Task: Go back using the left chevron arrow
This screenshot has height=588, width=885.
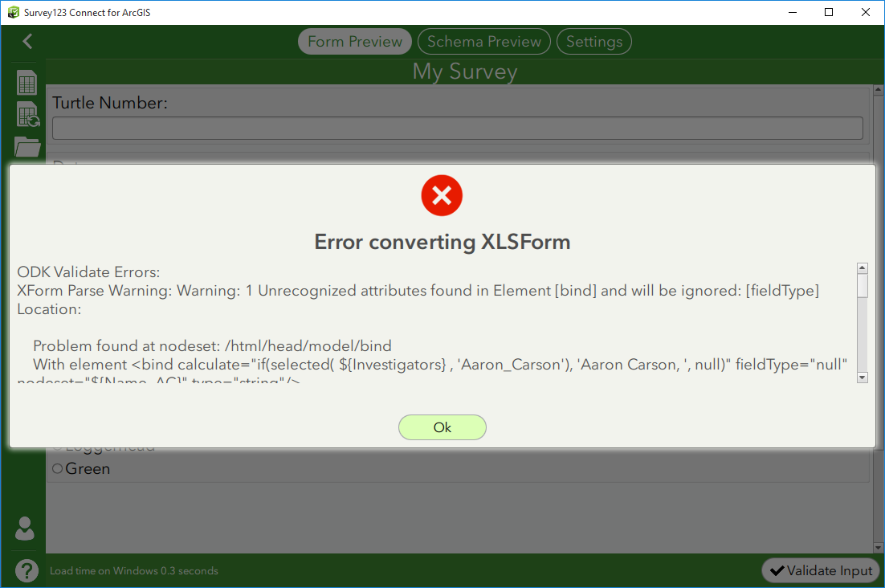Action: (27, 41)
